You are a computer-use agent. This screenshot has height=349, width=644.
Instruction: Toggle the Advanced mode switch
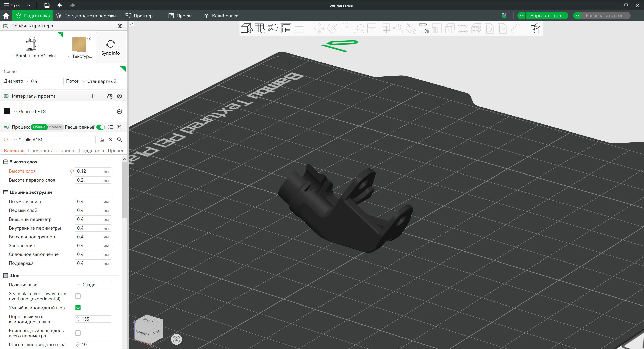[101, 127]
